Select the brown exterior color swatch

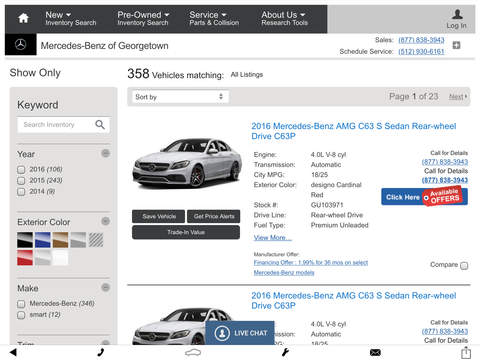[61, 240]
